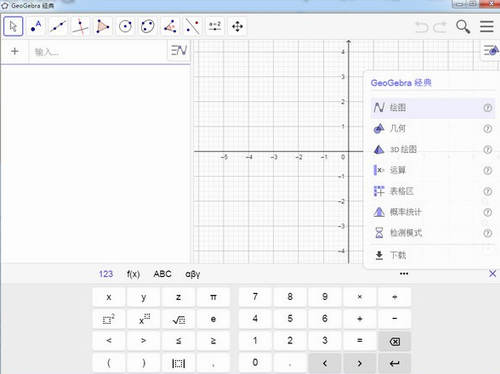Click the algebra input field
The height and width of the screenshot is (374, 500).
tap(98, 52)
